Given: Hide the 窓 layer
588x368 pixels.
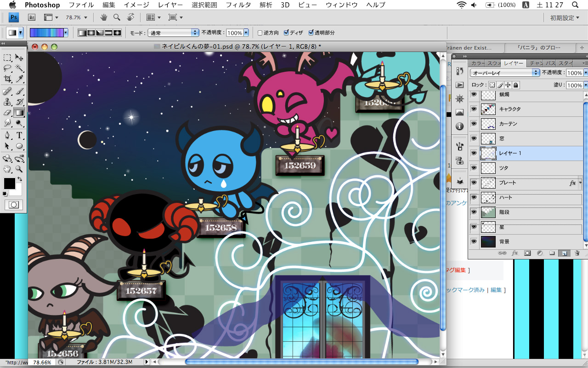Looking at the screenshot, I should point(474,139).
